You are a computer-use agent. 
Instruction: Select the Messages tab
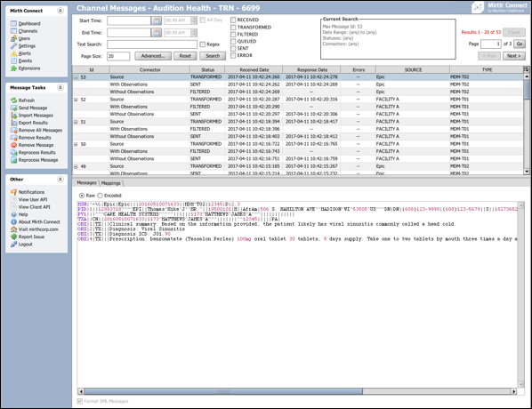tap(86, 183)
